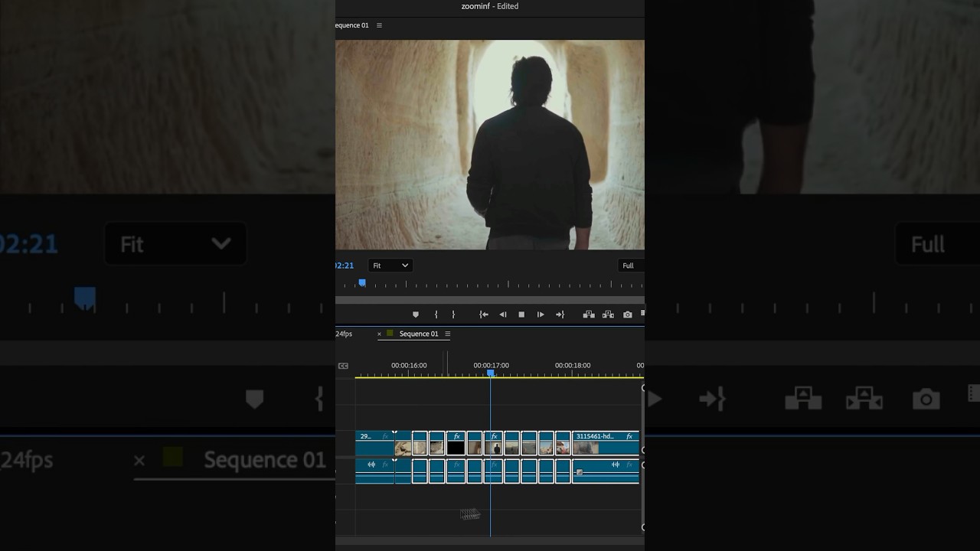This screenshot has width=980, height=551.
Task: Export a frame with the camera icon
Action: (x=628, y=315)
